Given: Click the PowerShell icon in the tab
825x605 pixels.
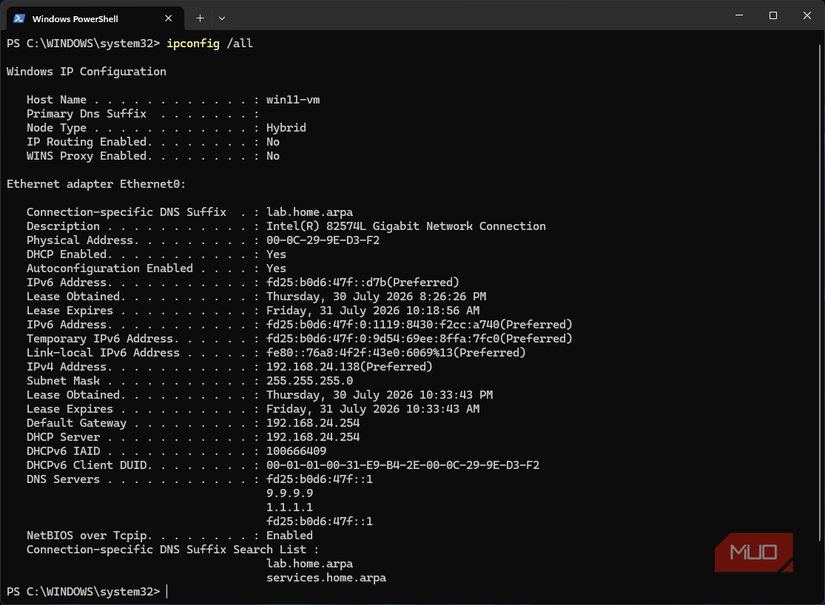Looking at the screenshot, I should [x=19, y=18].
